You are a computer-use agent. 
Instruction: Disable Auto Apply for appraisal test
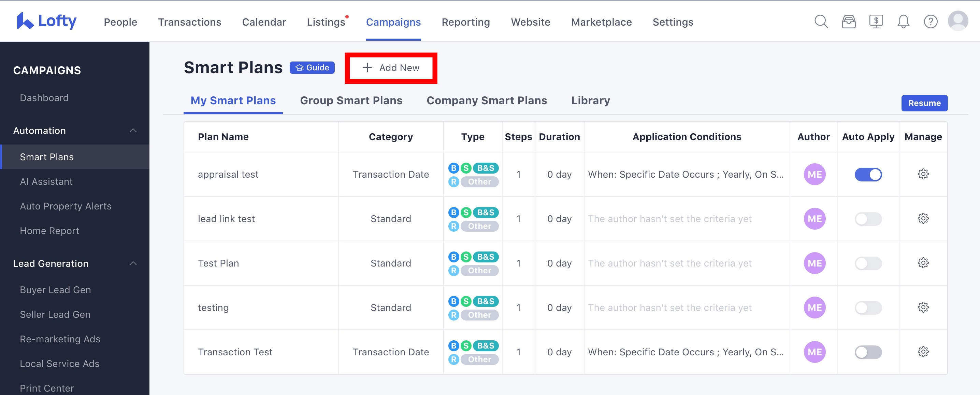point(868,175)
